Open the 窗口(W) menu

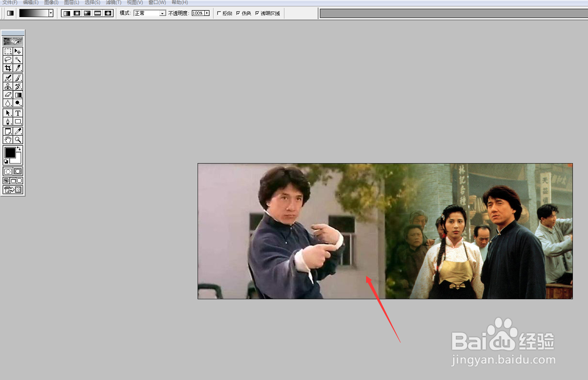157,2
